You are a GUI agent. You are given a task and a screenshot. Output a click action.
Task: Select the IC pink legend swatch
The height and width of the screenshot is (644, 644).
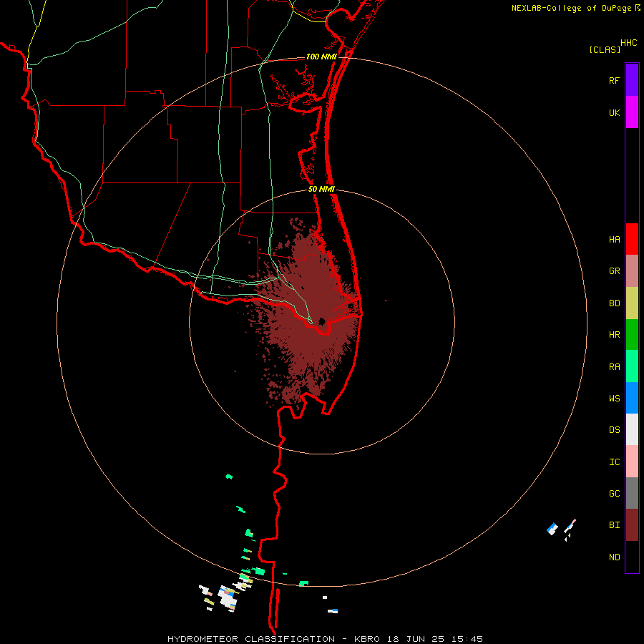point(632,462)
